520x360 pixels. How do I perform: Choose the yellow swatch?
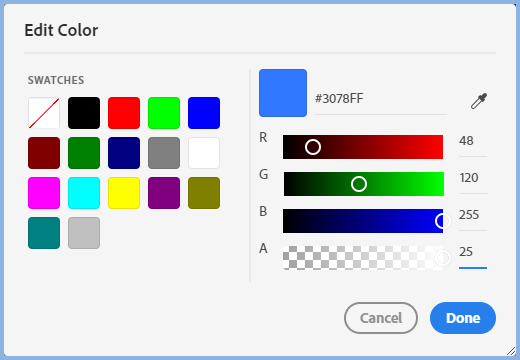[x=124, y=193]
